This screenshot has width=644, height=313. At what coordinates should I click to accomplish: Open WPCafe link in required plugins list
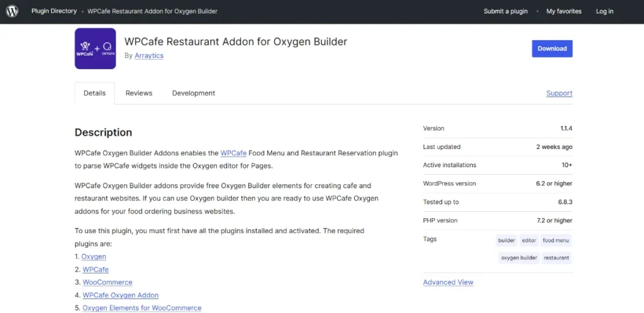(x=96, y=270)
